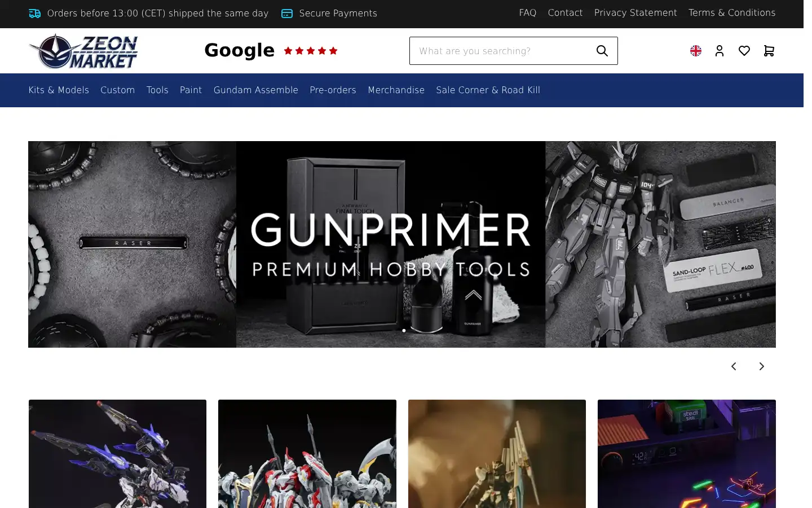The image size is (812, 508).
Task: Open the Contact link
Action: click(x=565, y=12)
